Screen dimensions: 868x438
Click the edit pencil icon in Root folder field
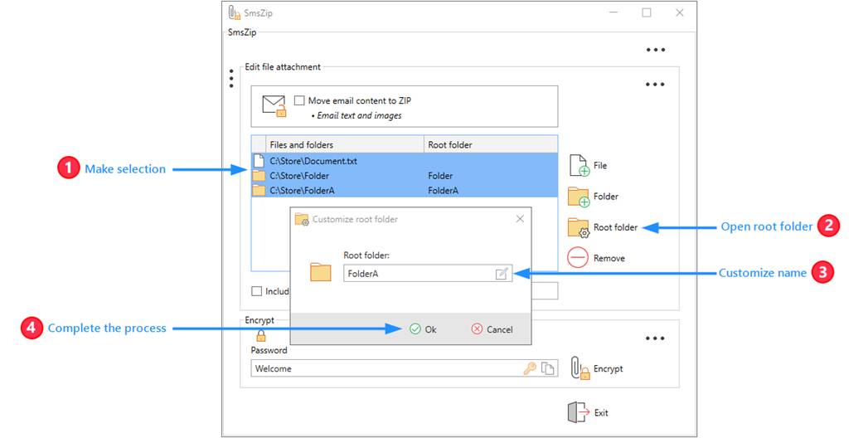502,274
